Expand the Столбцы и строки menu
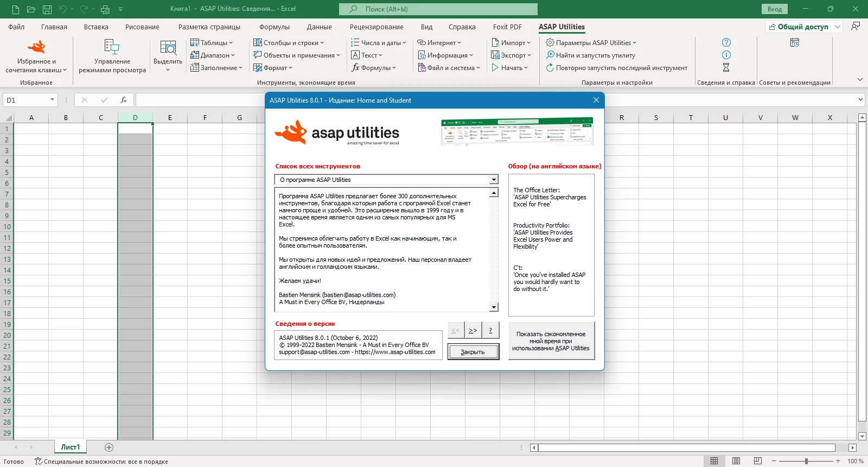868x467 pixels. tap(289, 42)
